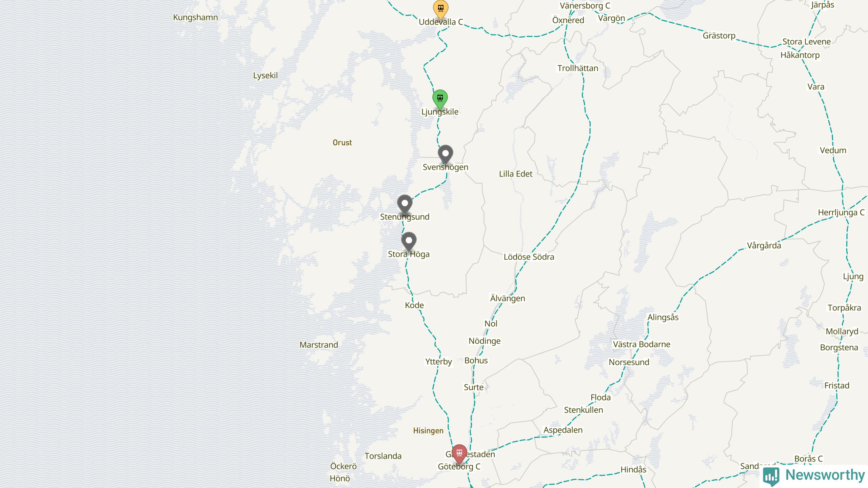Click the grey pin at Stora Höga
Image resolution: width=868 pixels, height=488 pixels.
pyautogui.click(x=409, y=242)
